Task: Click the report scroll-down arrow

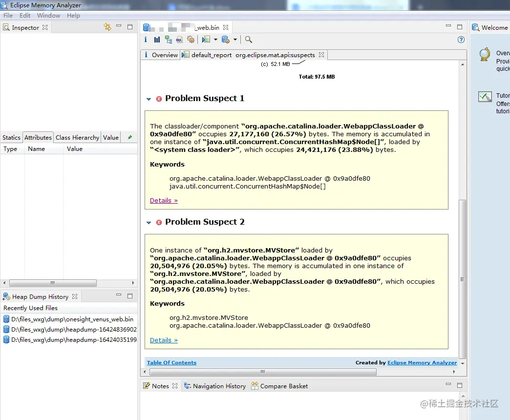Action: (x=463, y=363)
